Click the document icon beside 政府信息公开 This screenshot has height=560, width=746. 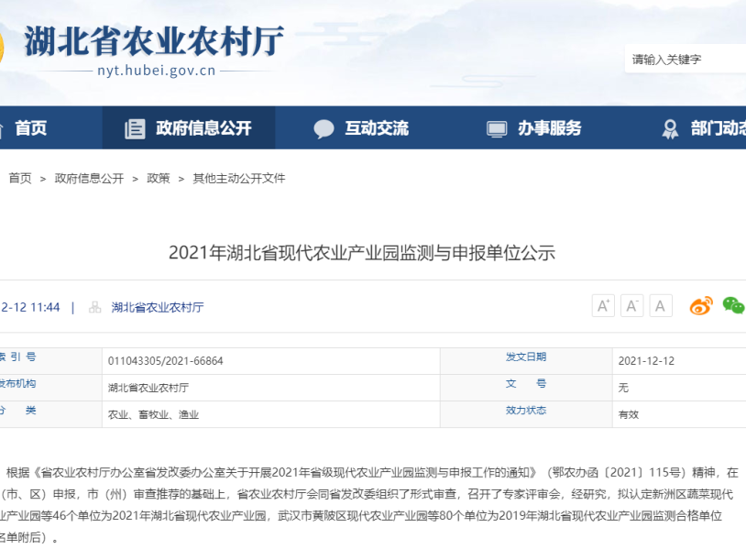[x=136, y=128]
